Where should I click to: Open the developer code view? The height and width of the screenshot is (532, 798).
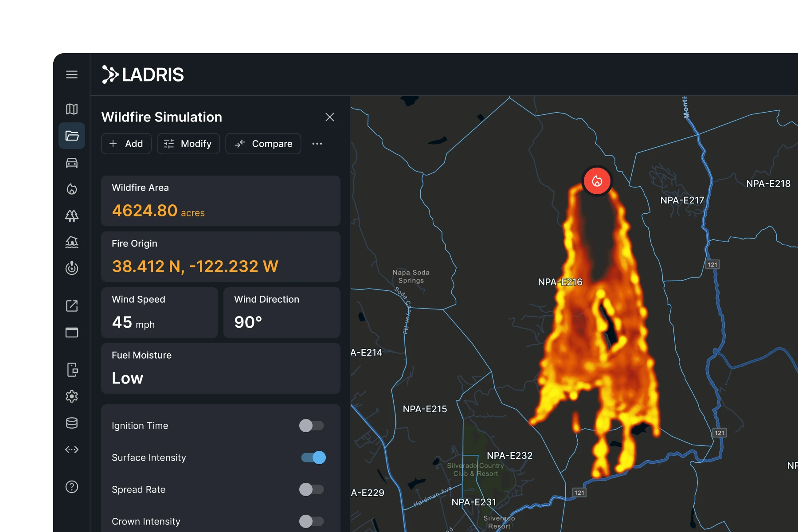point(72,450)
